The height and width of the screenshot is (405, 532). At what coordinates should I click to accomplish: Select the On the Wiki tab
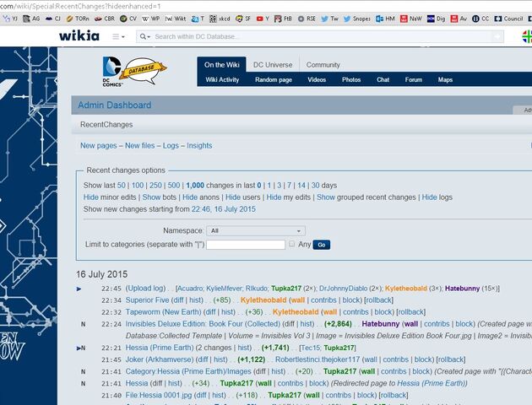[x=221, y=65]
